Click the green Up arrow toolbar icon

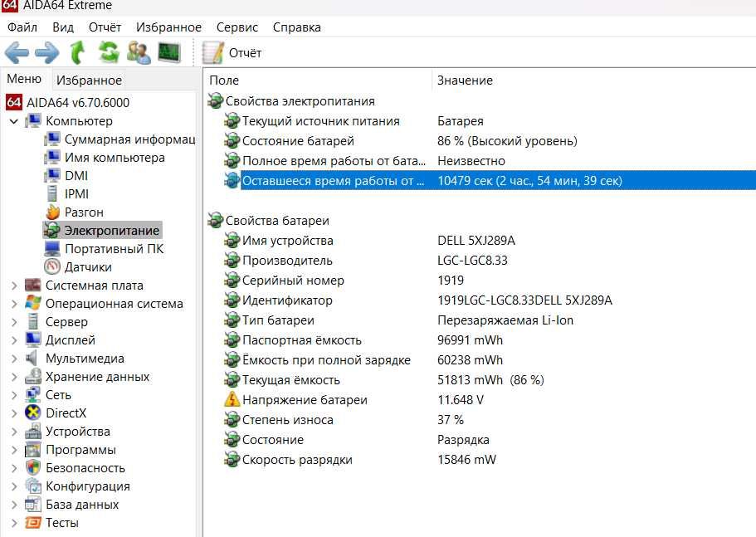pyautogui.click(x=78, y=52)
